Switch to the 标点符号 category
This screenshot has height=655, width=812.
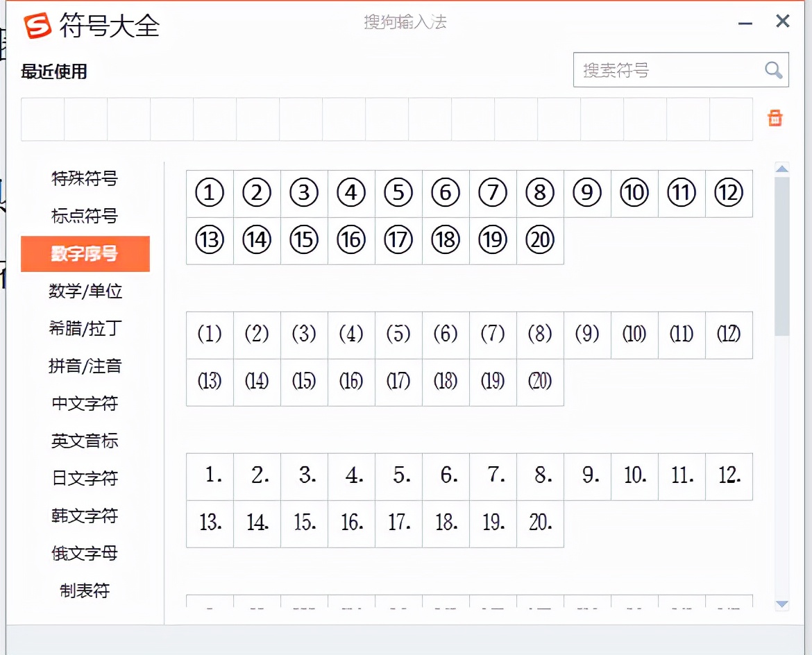[x=84, y=216]
